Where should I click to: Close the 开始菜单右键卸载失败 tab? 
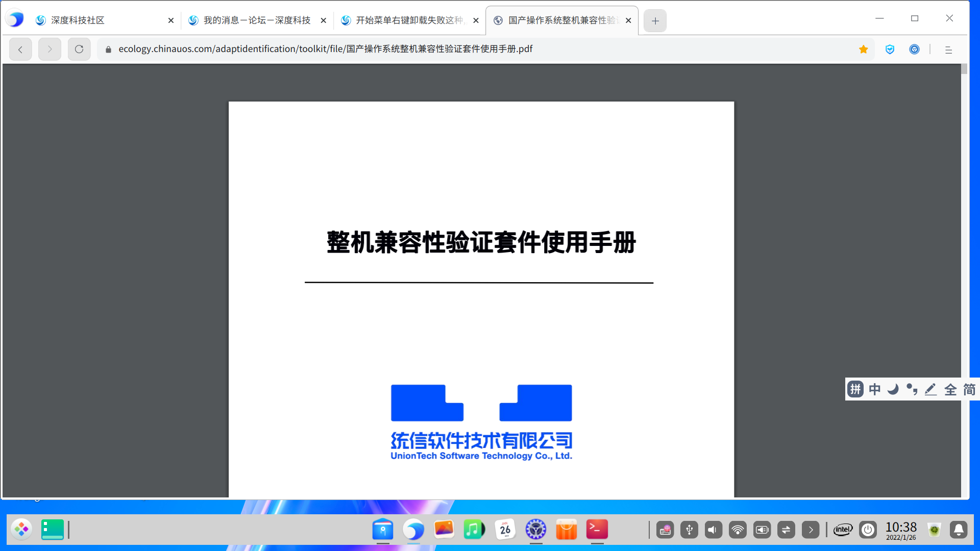coord(476,20)
